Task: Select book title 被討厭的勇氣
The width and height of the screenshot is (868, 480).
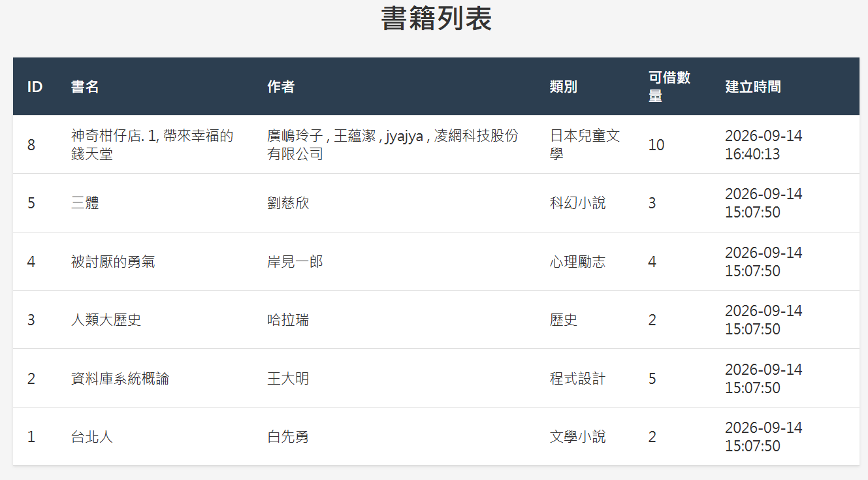Action: (113, 262)
